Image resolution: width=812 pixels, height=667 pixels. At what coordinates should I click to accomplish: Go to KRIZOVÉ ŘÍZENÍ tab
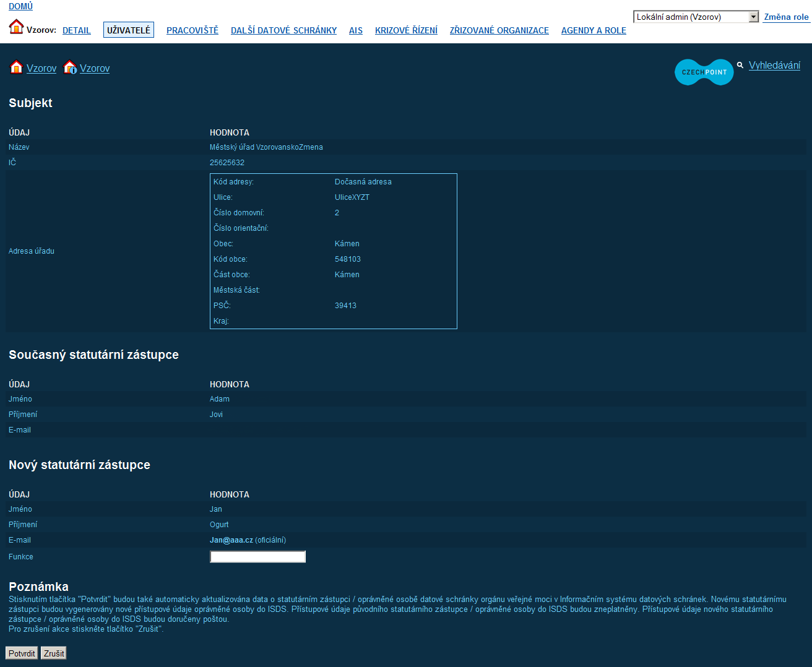click(406, 30)
